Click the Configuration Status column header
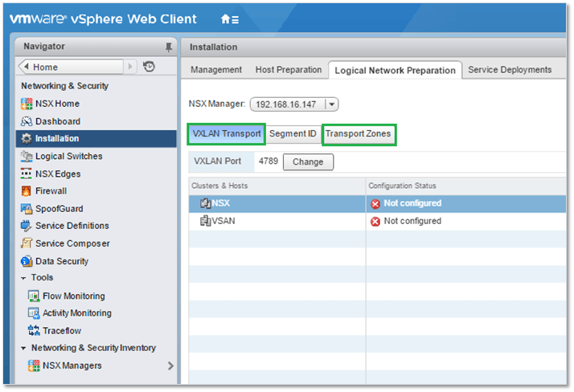 (465, 186)
